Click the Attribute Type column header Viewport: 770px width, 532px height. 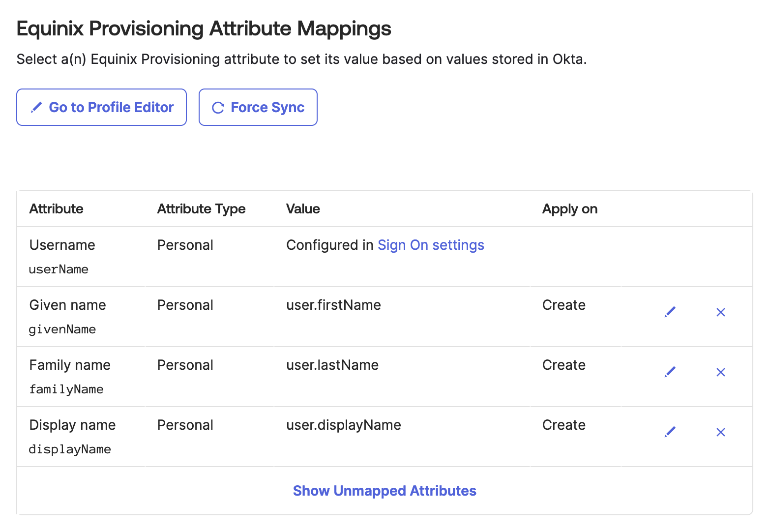pyautogui.click(x=202, y=209)
